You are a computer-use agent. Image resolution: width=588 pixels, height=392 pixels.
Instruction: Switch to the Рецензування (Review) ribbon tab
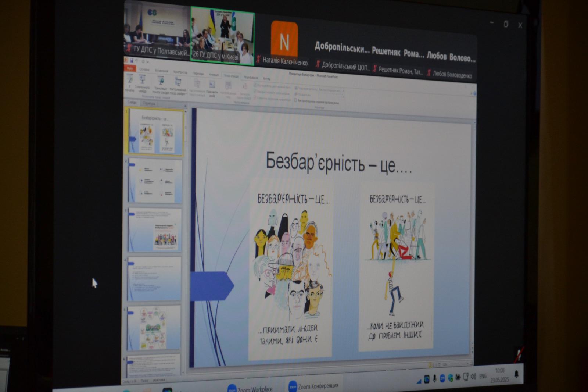[x=251, y=77]
